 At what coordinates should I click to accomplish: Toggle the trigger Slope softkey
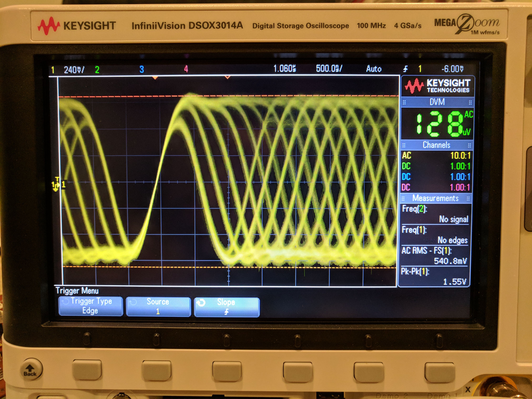[x=226, y=307]
